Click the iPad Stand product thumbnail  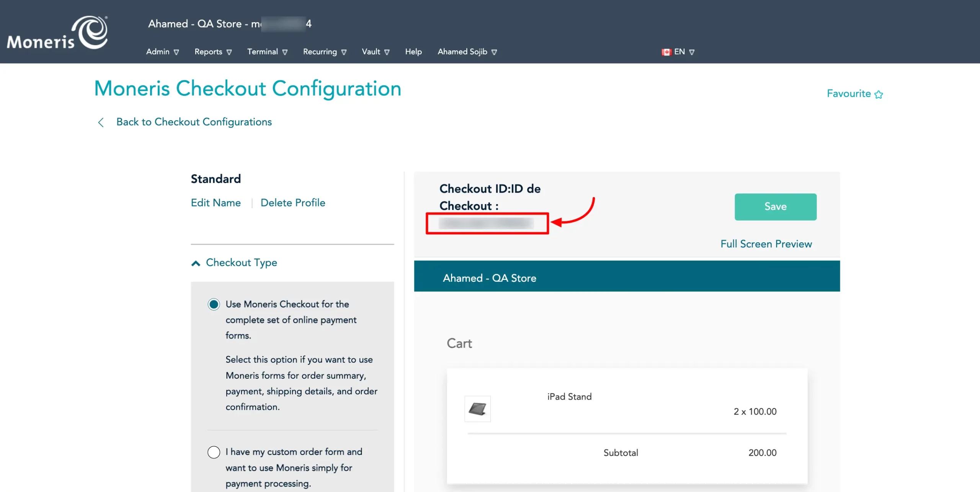pos(477,409)
